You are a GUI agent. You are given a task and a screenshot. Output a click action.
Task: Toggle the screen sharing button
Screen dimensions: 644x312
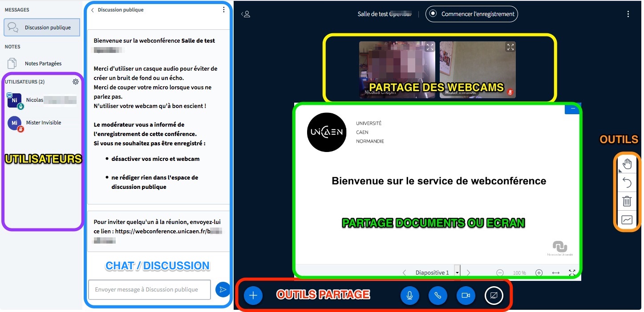(x=494, y=296)
